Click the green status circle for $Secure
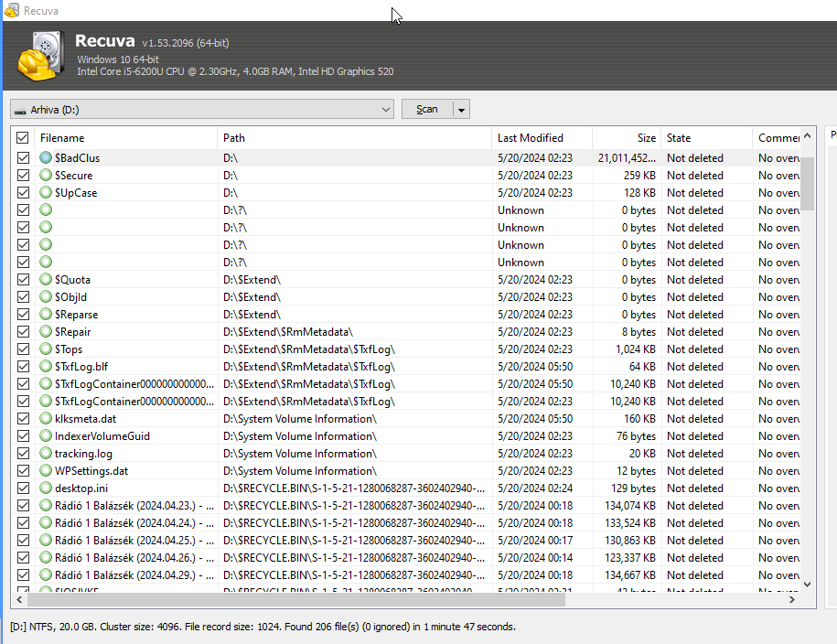Viewport: 837px width, 644px height. tap(46, 175)
